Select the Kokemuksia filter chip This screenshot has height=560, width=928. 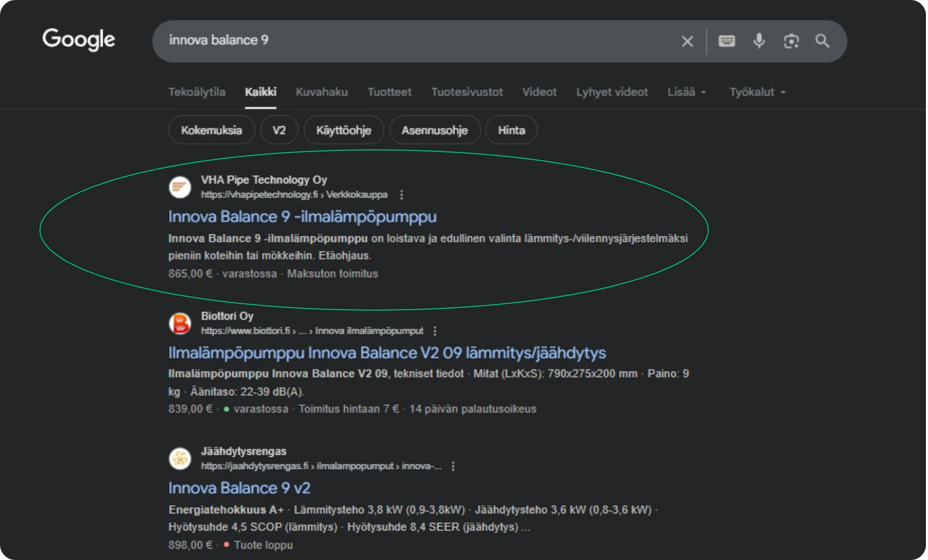pyautogui.click(x=212, y=130)
